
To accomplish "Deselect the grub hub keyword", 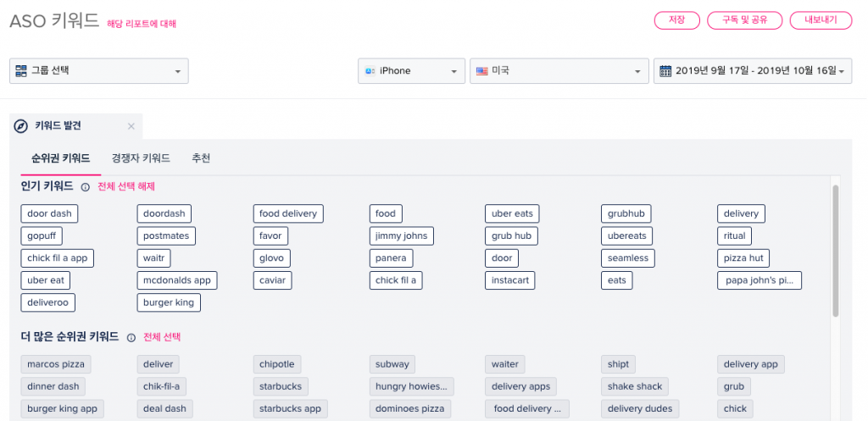I will pos(511,235).
